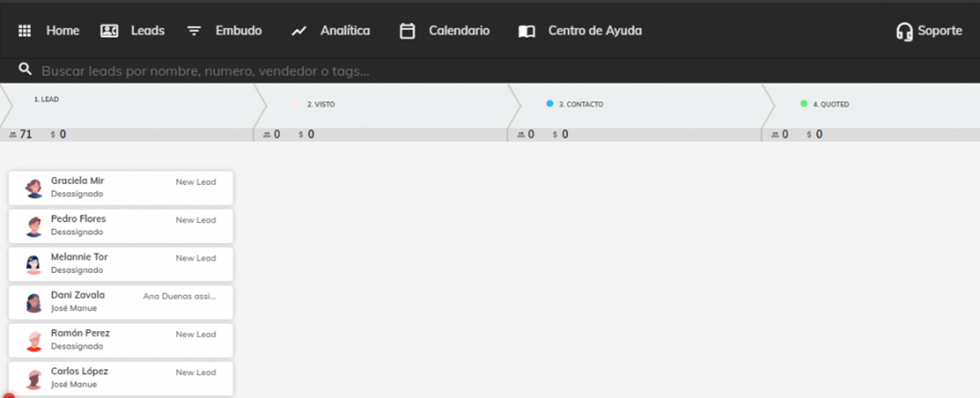Screen dimensions: 980x398
Task: Click the Centro de Ayuda book icon
Action: [x=527, y=31]
